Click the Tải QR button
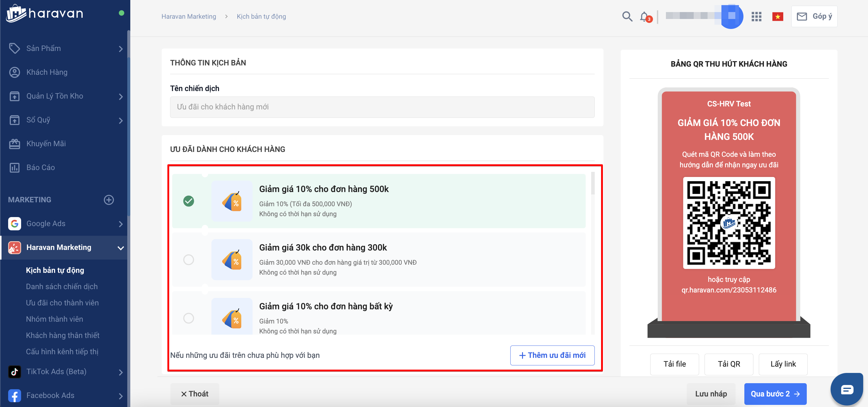Screen dimensions: 868x407 click(x=729, y=364)
